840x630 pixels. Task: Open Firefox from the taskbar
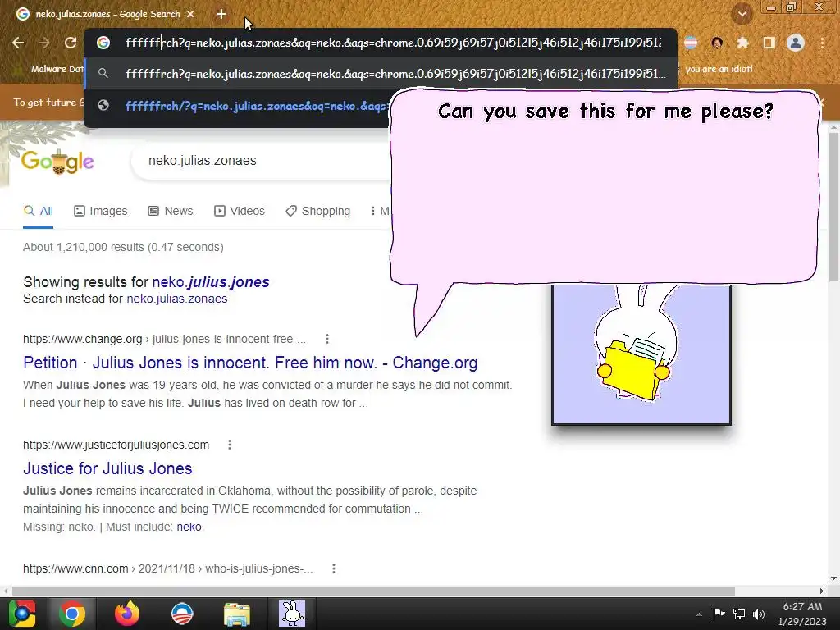click(127, 614)
